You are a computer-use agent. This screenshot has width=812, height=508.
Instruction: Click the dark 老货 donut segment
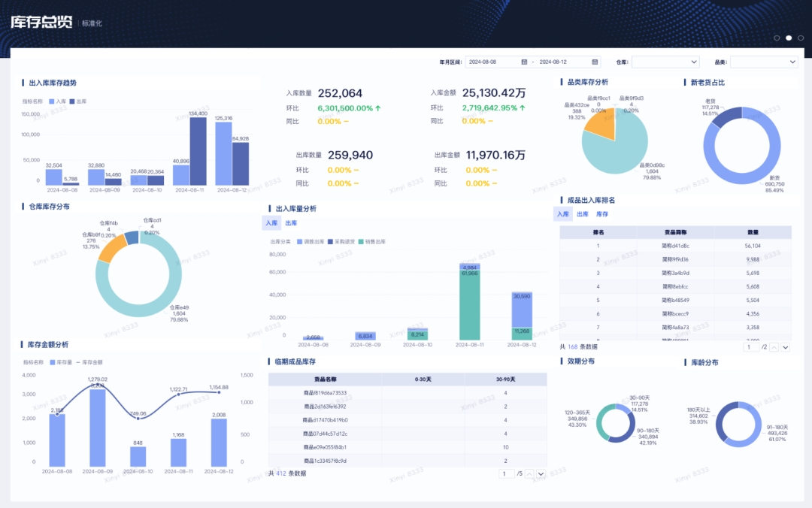click(726, 117)
